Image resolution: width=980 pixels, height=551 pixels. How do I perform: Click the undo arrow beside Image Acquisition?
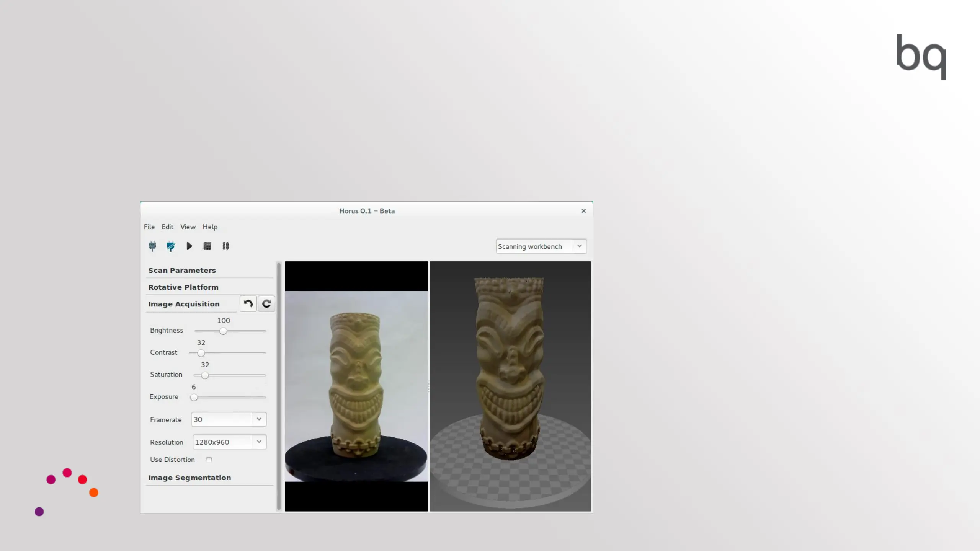coord(248,304)
